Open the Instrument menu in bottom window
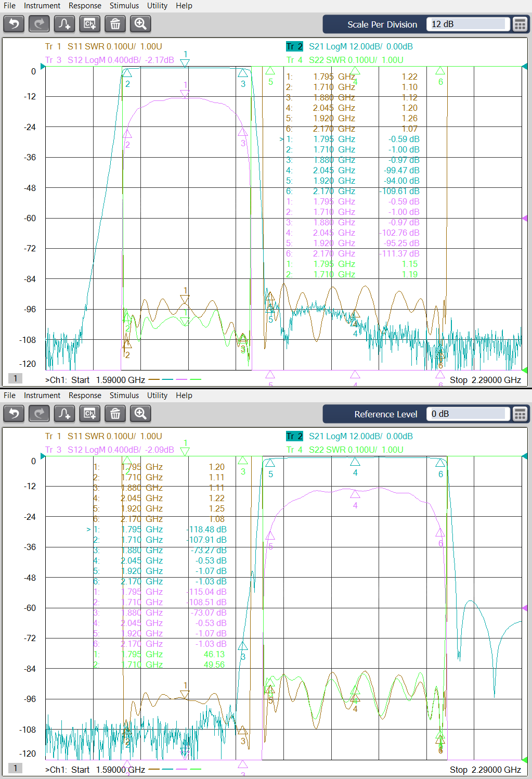The width and height of the screenshot is (532, 779). 42,395
